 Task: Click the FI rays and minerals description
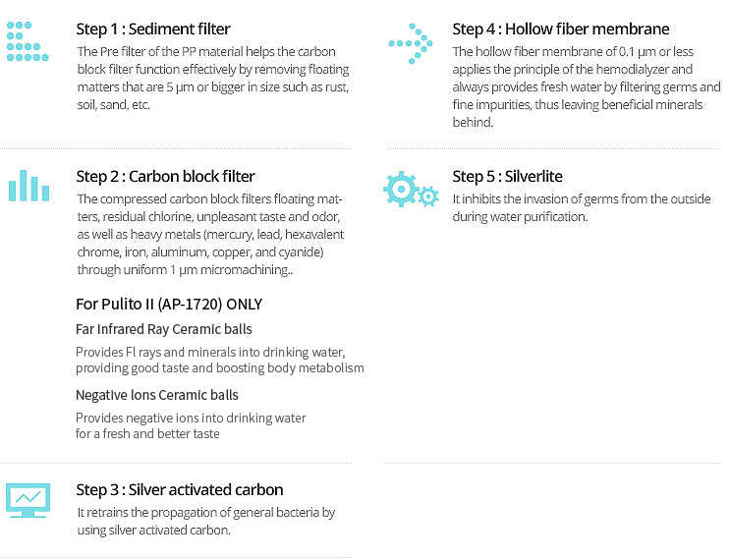coord(219,360)
